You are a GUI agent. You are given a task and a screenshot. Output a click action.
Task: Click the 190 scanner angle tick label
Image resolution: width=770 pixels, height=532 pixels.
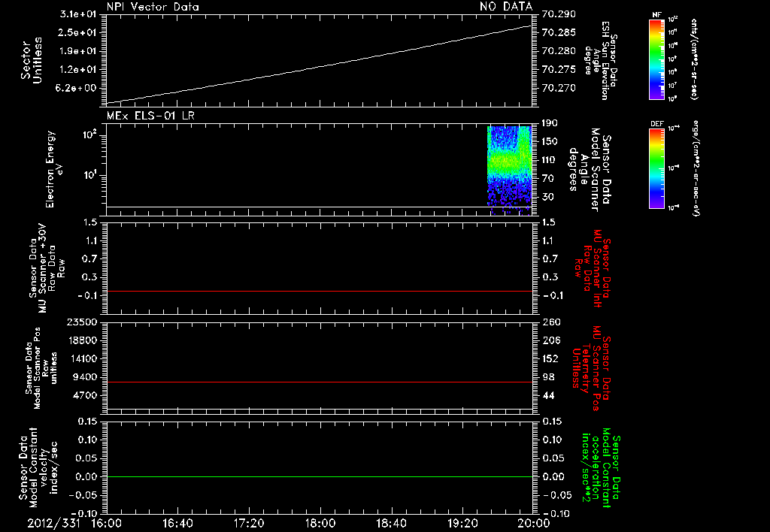550,123
